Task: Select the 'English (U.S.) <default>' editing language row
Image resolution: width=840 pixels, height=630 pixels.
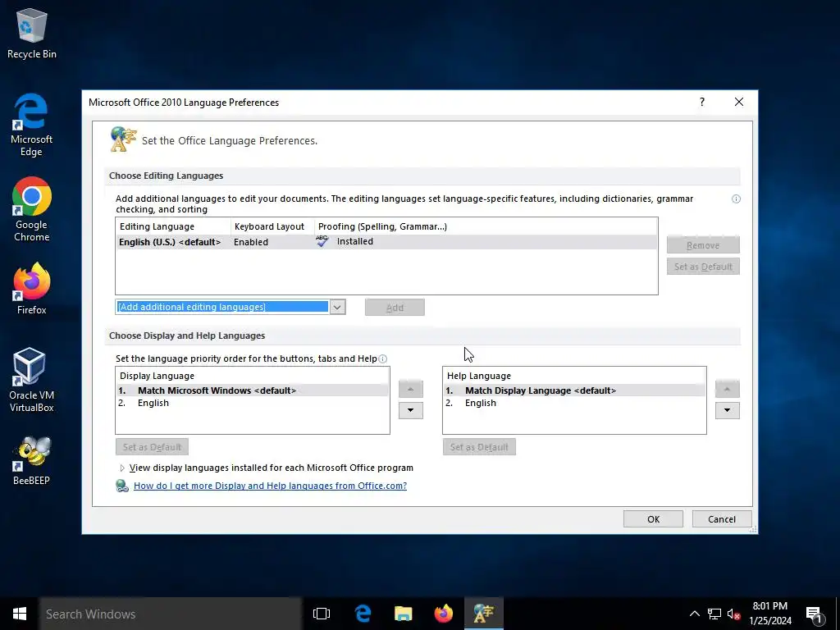Action: pyautogui.click(x=386, y=242)
